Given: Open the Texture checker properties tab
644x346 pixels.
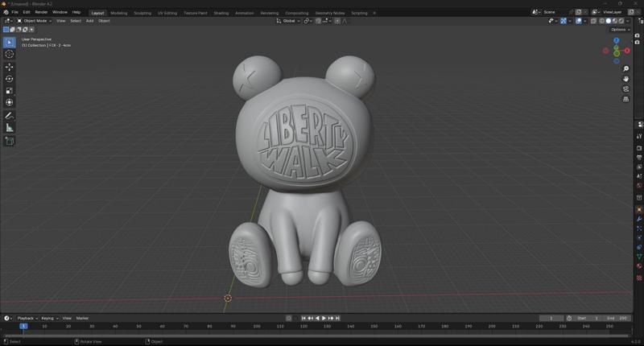Looking at the screenshot, I should 639,278.
